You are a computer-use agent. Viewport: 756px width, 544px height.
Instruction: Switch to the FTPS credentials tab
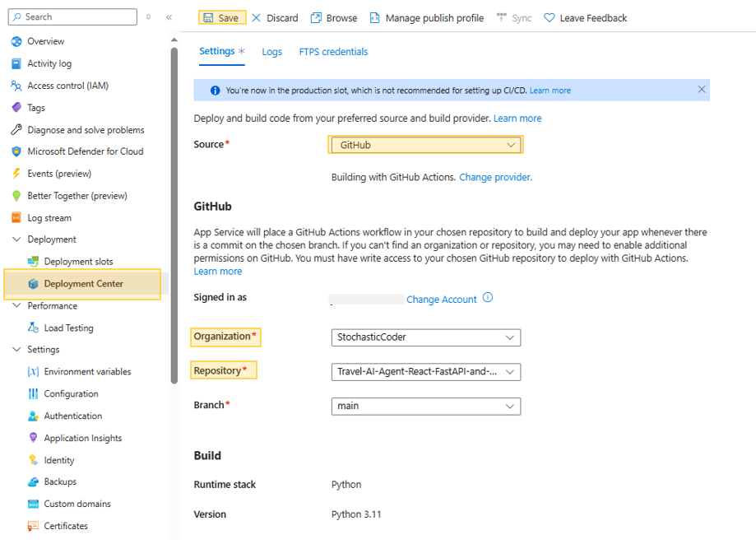pyautogui.click(x=332, y=51)
